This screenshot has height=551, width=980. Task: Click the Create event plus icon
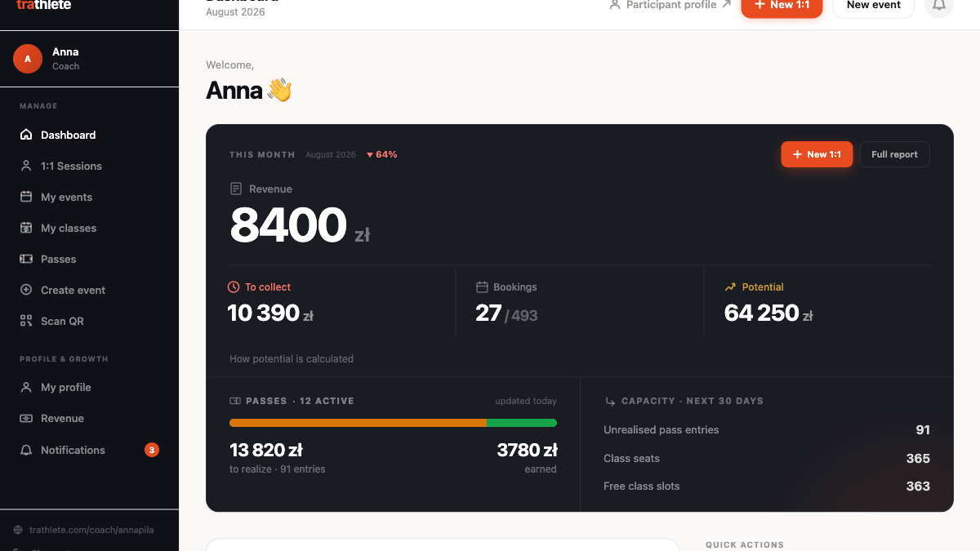(26, 290)
